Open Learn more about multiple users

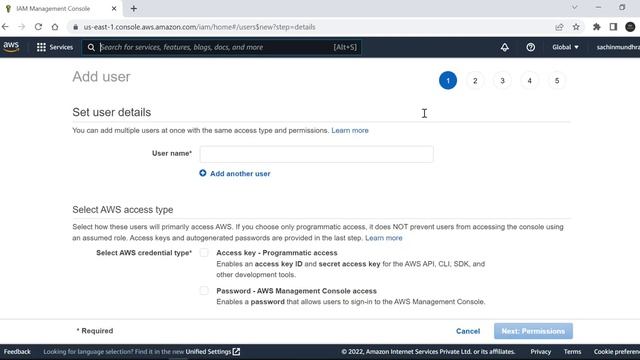click(350, 131)
